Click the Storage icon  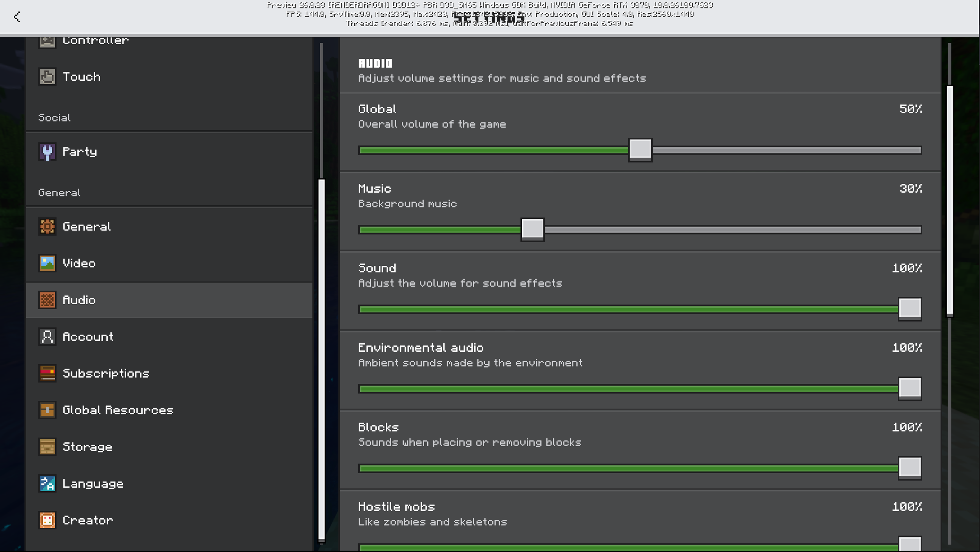pyautogui.click(x=47, y=447)
